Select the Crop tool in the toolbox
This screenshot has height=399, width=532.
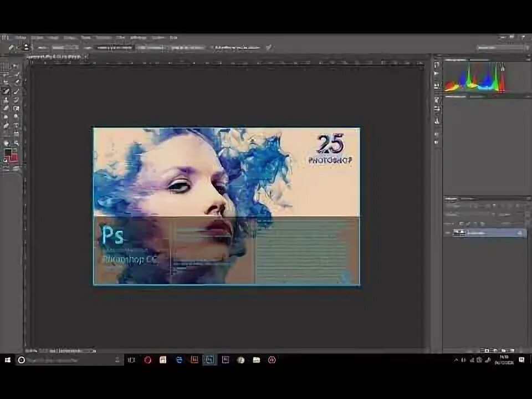pos(6,81)
